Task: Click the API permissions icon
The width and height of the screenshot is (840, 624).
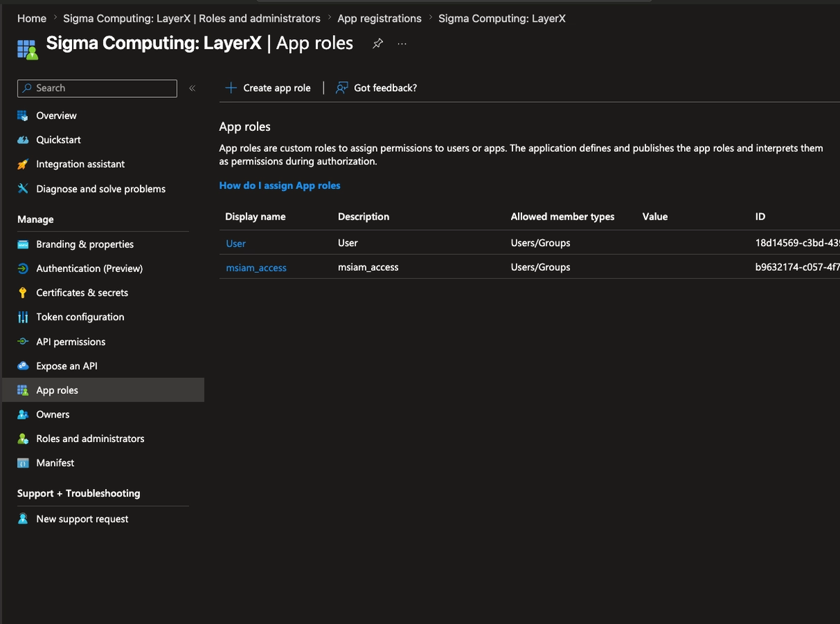Action: [22, 341]
